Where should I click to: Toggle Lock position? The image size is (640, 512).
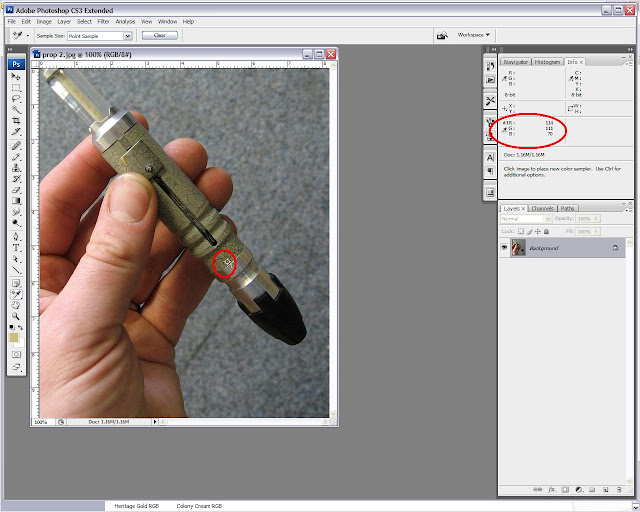[538, 232]
